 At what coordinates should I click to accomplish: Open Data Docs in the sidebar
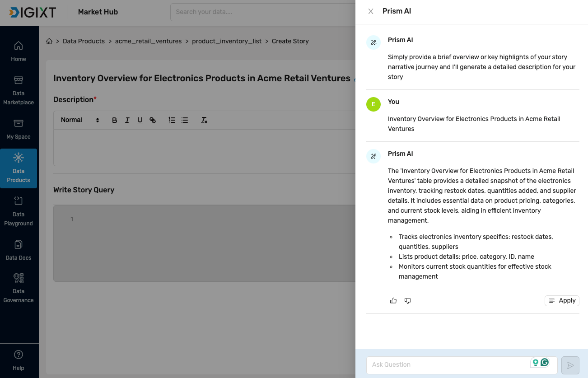[x=19, y=250]
